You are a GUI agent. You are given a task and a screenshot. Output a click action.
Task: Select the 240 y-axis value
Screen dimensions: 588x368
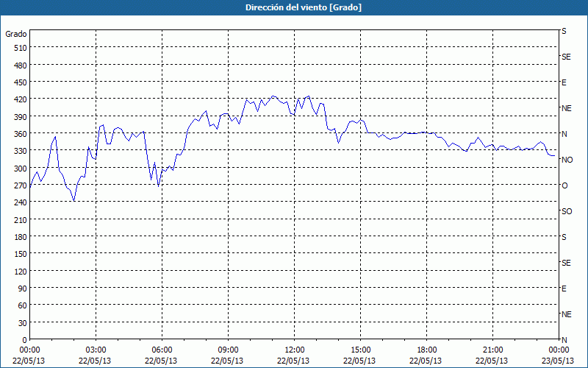coord(21,203)
